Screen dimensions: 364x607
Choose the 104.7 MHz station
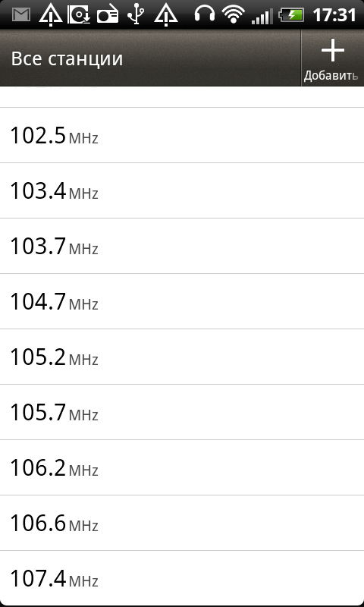click(x=182, y=301)
